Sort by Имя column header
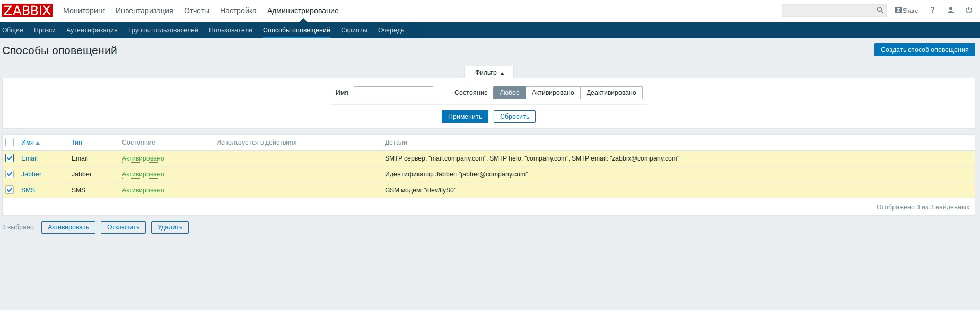This screenshot has width=980, height=310. [x=30, y=143]
